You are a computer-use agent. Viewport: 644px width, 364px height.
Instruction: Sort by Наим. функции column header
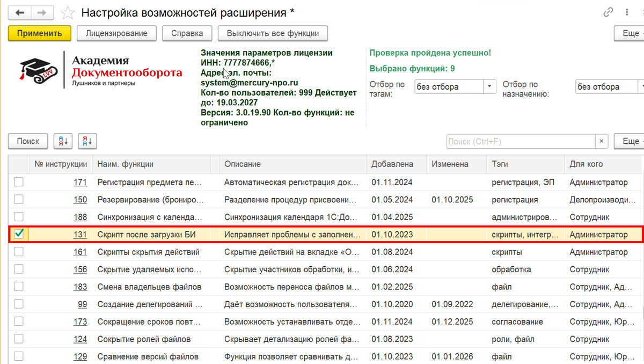coord(151,164)
